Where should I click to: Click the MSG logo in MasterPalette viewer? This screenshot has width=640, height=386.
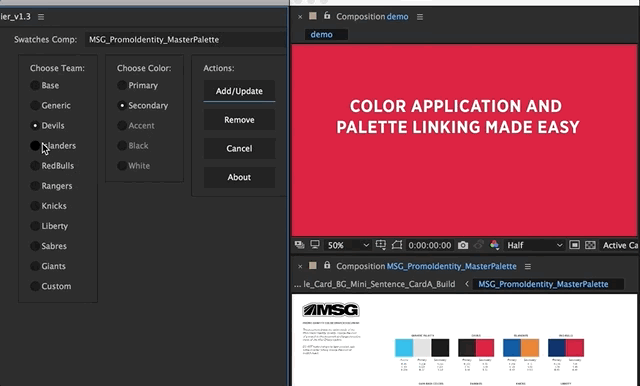331,310
